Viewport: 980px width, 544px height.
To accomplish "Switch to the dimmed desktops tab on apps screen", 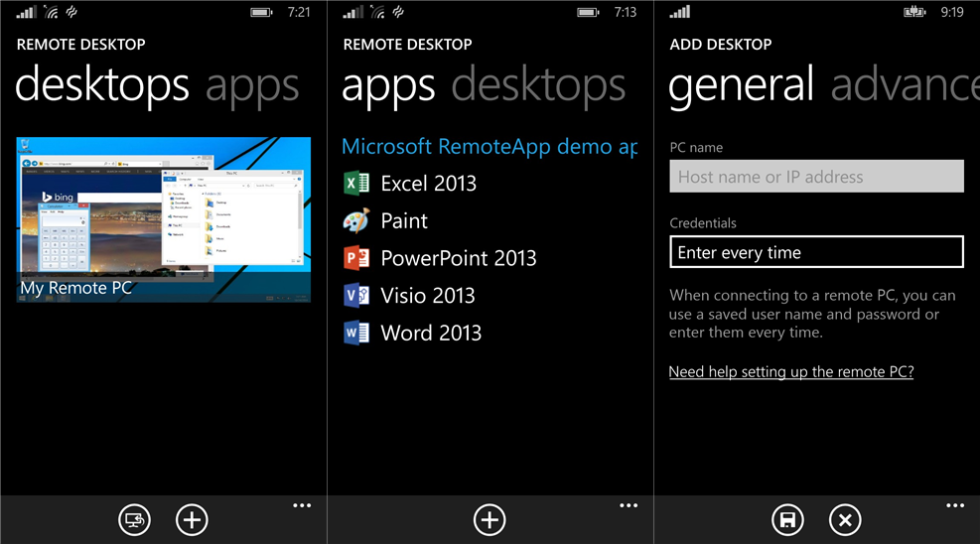I will pyautogui.click(x=539, y=85).
